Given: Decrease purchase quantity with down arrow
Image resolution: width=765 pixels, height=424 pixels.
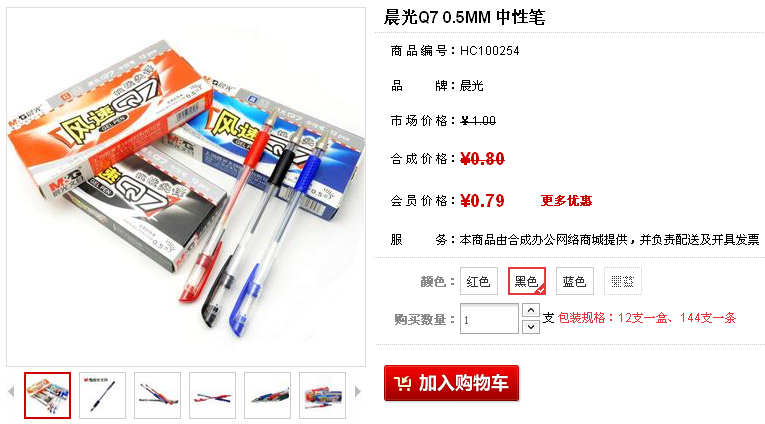Looking at the screenshot, I should (531, 326).
